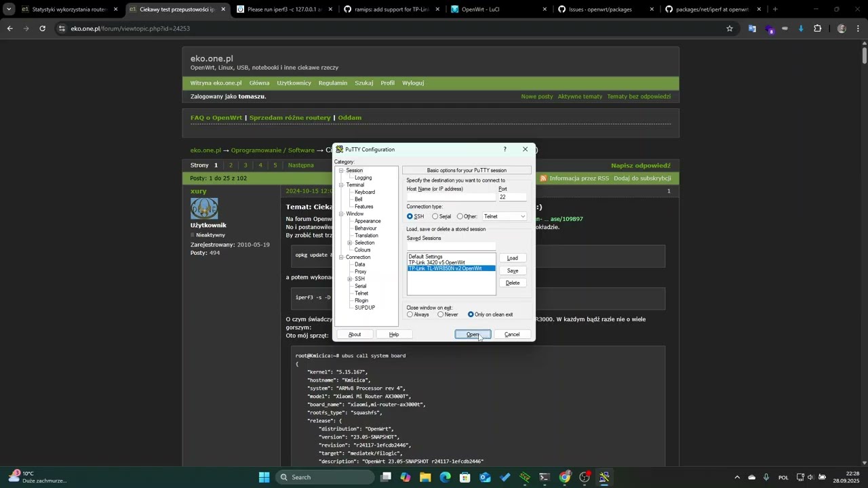
Task: Reload the browser page
Action: pos(42,28)
